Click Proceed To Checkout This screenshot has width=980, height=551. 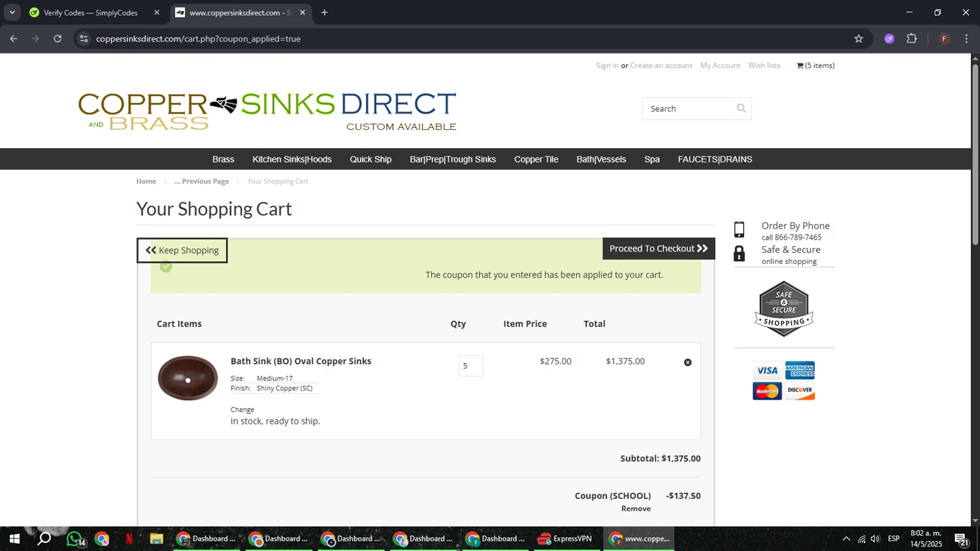659,249
